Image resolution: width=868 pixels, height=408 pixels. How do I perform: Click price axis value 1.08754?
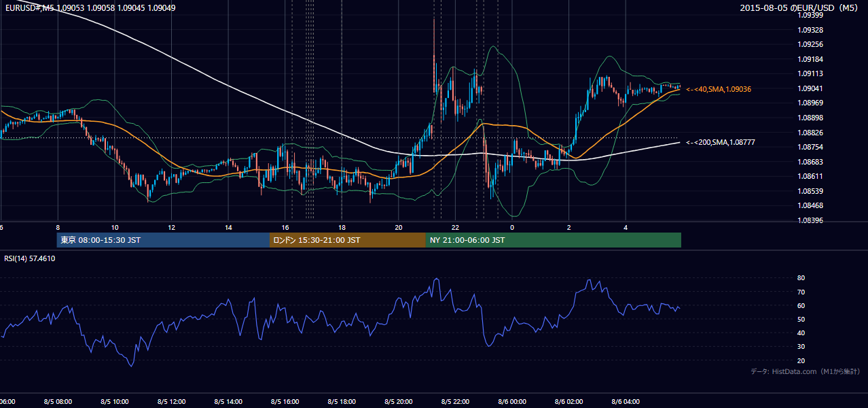[x=810, y=147]
